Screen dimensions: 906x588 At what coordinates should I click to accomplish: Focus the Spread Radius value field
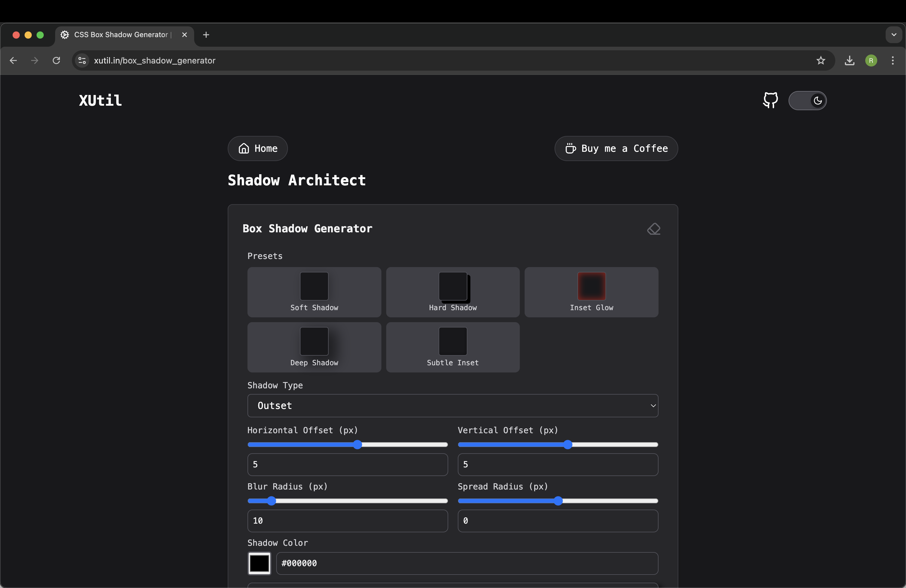(558, 521)
